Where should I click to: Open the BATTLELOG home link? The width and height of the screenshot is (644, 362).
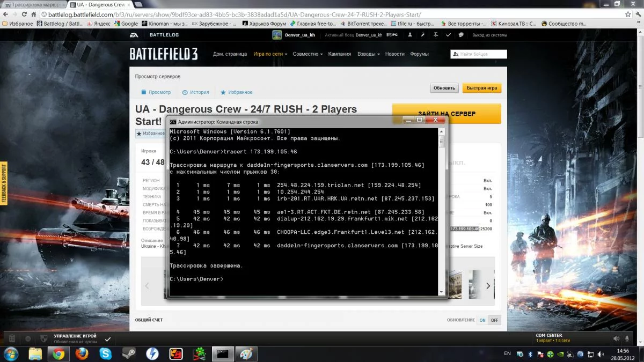164,35
